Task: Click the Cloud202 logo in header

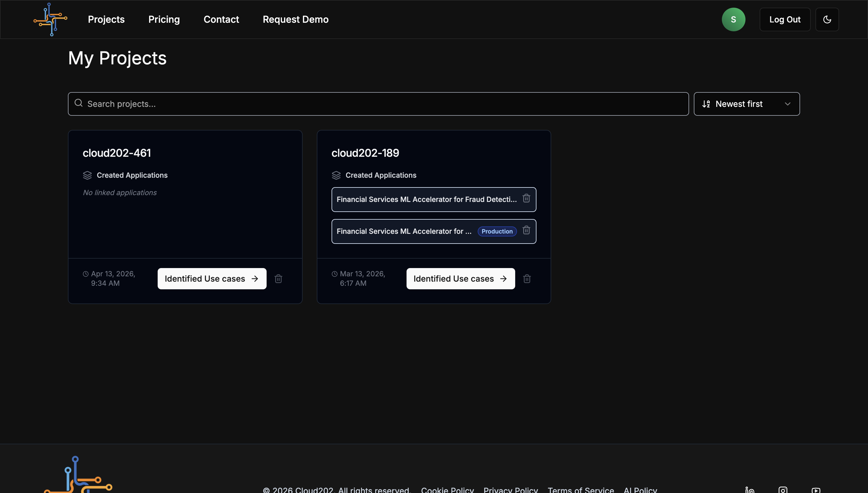Action: coord(50,19)
